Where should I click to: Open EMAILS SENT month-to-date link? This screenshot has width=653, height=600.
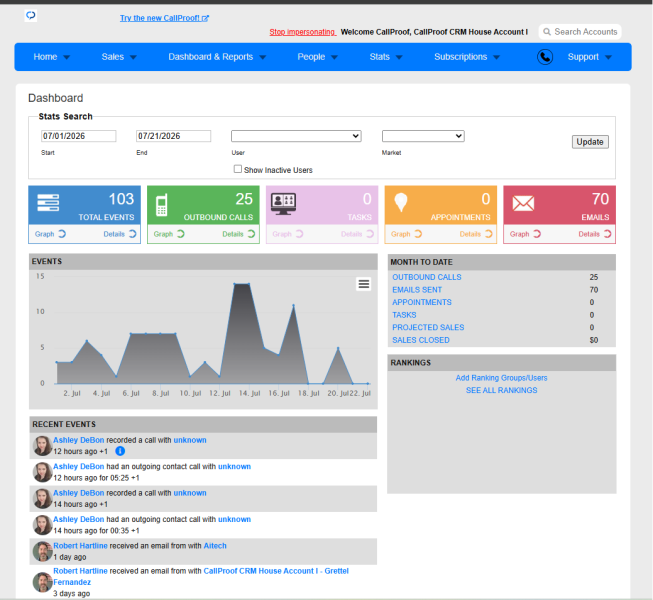click(x=417, y=290)
